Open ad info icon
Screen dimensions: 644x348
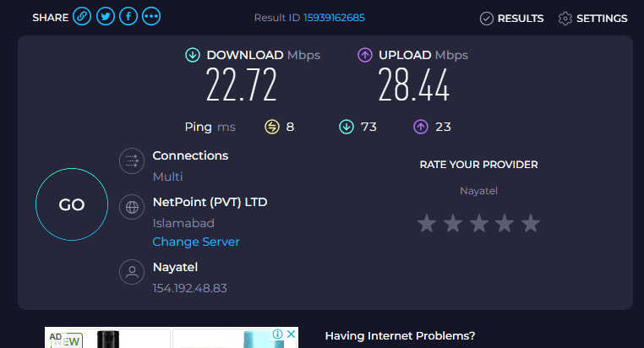pos(278,334)
